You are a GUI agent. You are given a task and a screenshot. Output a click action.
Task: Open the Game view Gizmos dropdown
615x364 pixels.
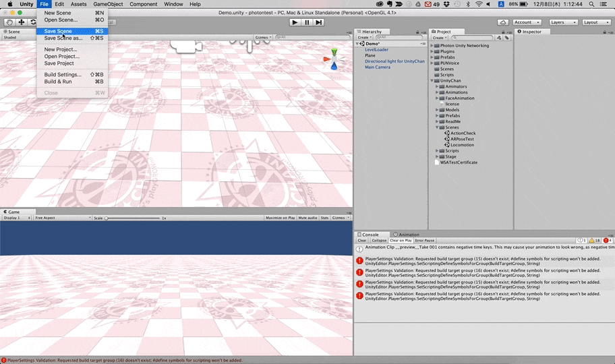pyautogui.click(x=341, y=218)
